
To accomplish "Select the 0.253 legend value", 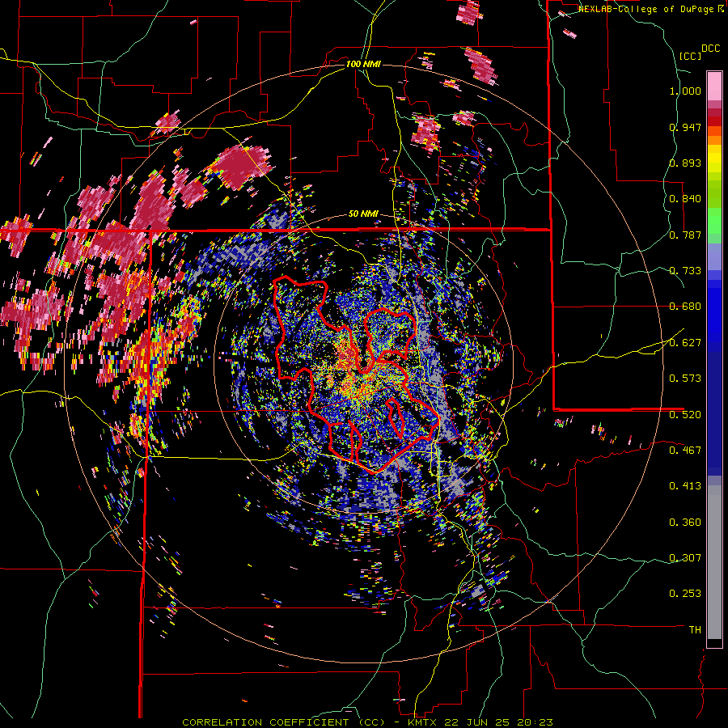I will [685, 594].
